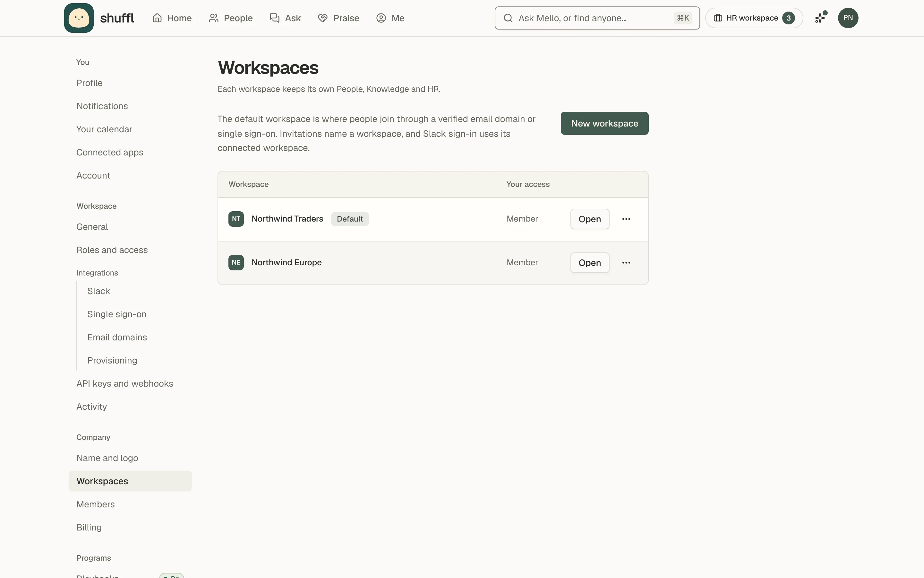Click the search magnifier icon
Screen dimensions: 924x578
508,18
